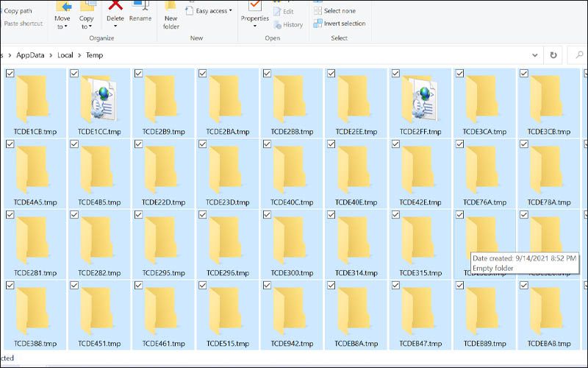The width and height of the screenshot is (588, 368).
Task: Open the Easy access dropdown
Action: [214, 11]
